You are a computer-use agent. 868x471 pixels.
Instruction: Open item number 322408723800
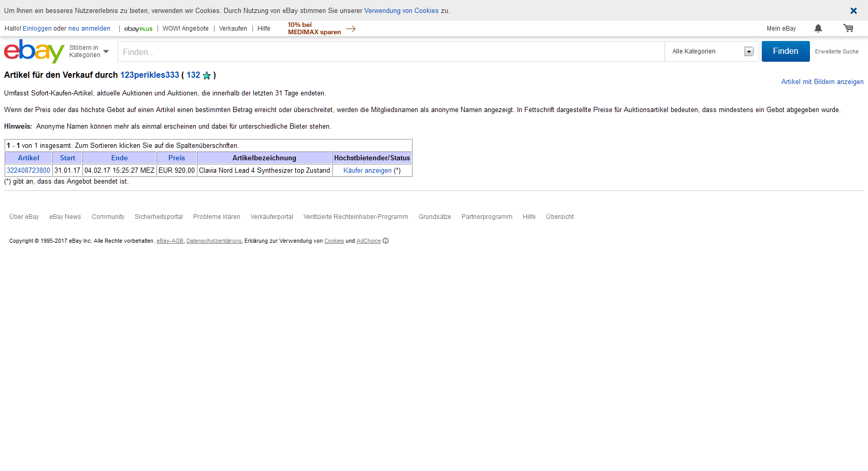[x=29, y=171]
